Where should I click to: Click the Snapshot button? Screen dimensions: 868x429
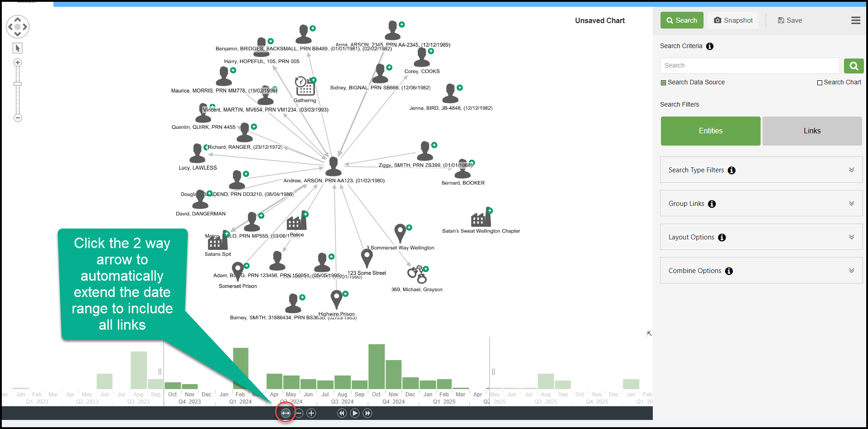(733, 20)
